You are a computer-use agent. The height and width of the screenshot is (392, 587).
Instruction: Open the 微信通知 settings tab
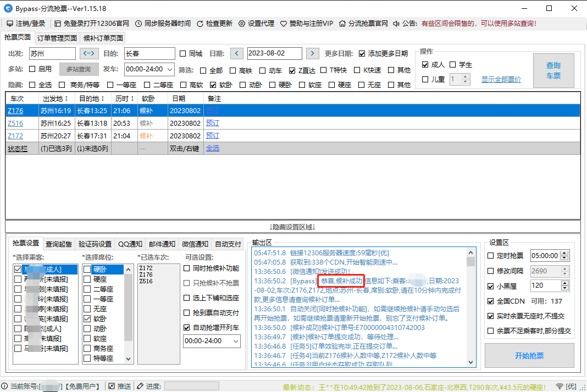pos(195,244)
